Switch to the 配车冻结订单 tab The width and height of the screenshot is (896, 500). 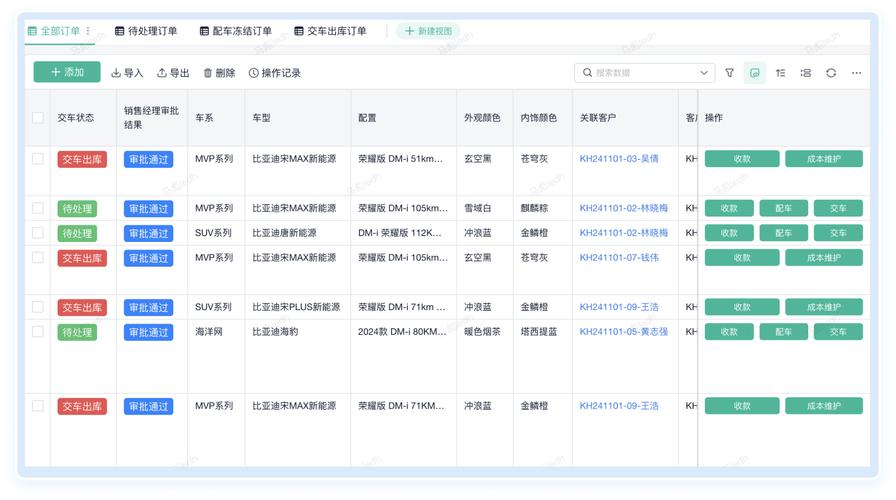coord(236,31)
